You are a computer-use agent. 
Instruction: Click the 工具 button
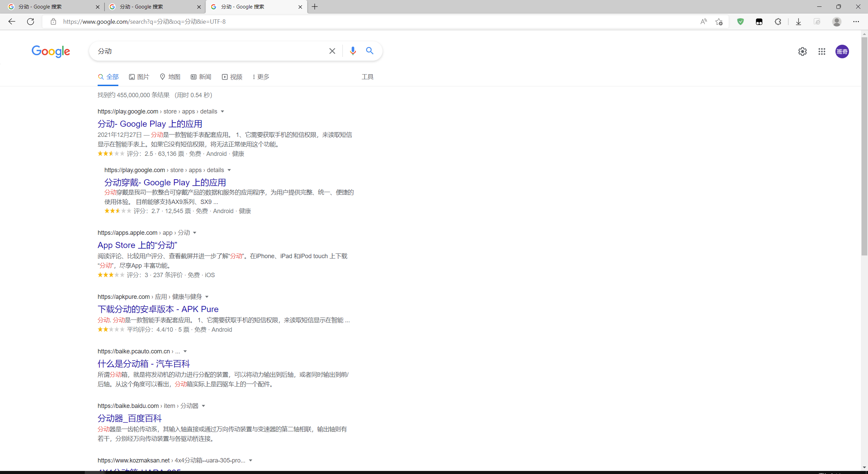point(367,77)
